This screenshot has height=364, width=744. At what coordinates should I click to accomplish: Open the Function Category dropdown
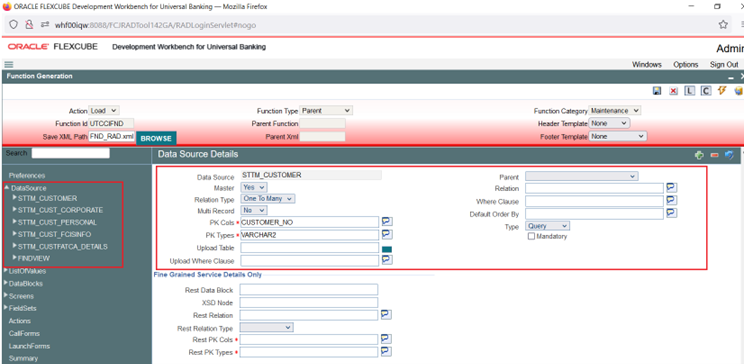[x=614, y=111]
